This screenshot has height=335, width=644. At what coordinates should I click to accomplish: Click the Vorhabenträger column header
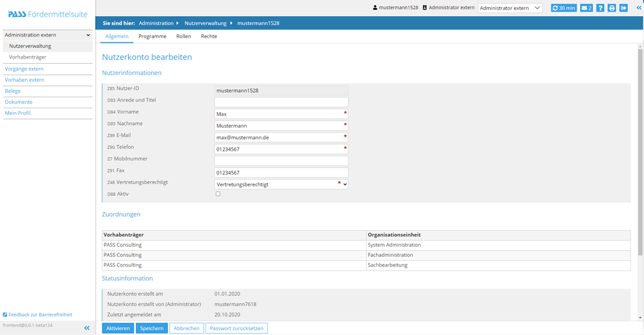pos(234,235)
